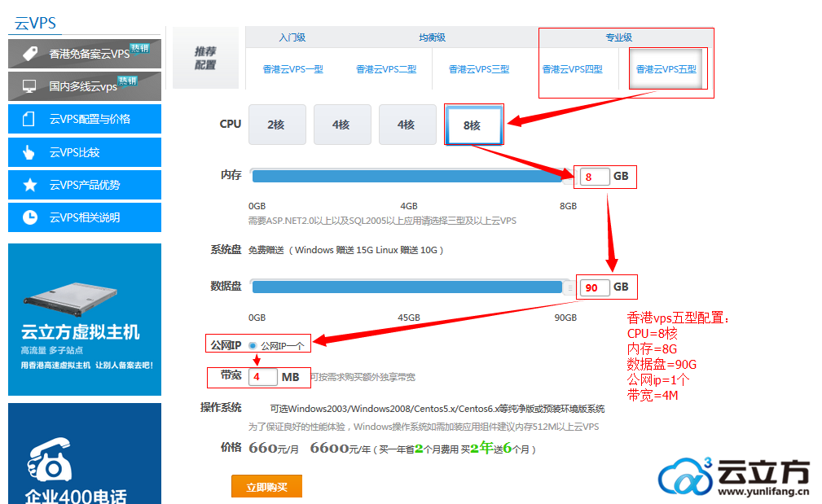Click the 45GB data disk scale label
The height and width of the screenshot is (504, 822).
point(409,318)
